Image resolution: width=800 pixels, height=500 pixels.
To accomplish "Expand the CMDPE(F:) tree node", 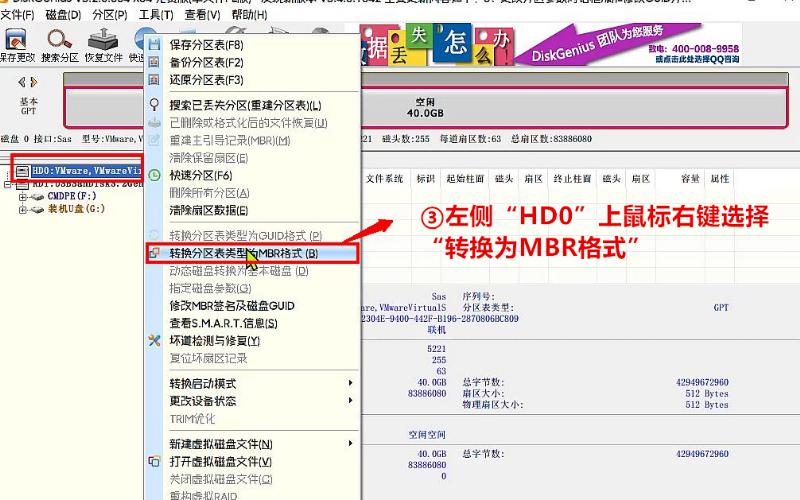I will click(x=23, y=197).
